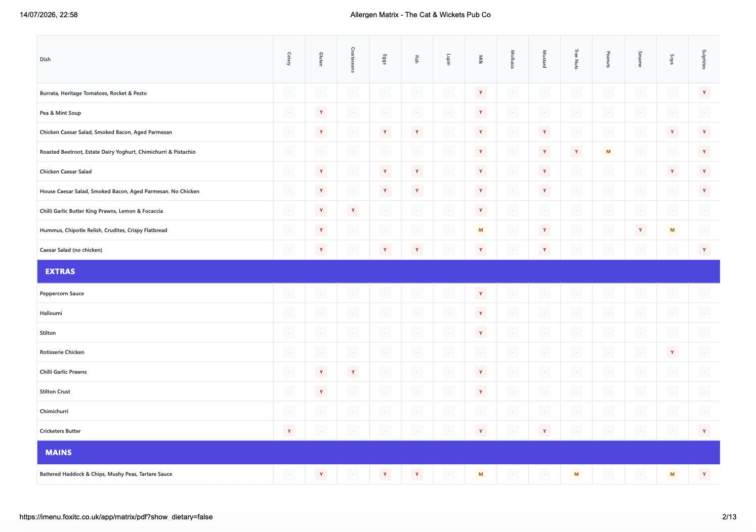Click Stilton Crust's Gluten Y marker
The width and height of the screenshot is (756, 532).
coord(321,391)
